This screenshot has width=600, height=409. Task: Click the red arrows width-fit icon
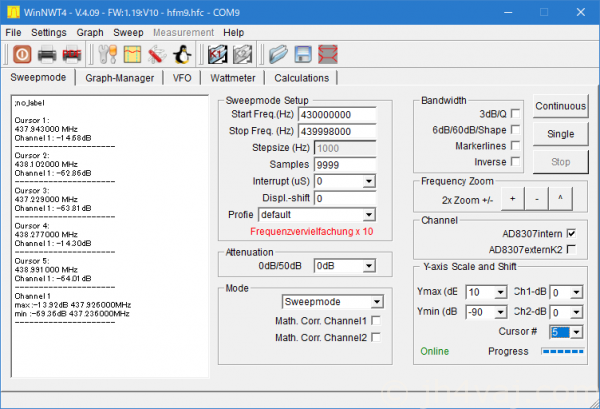tap(328, 54)
